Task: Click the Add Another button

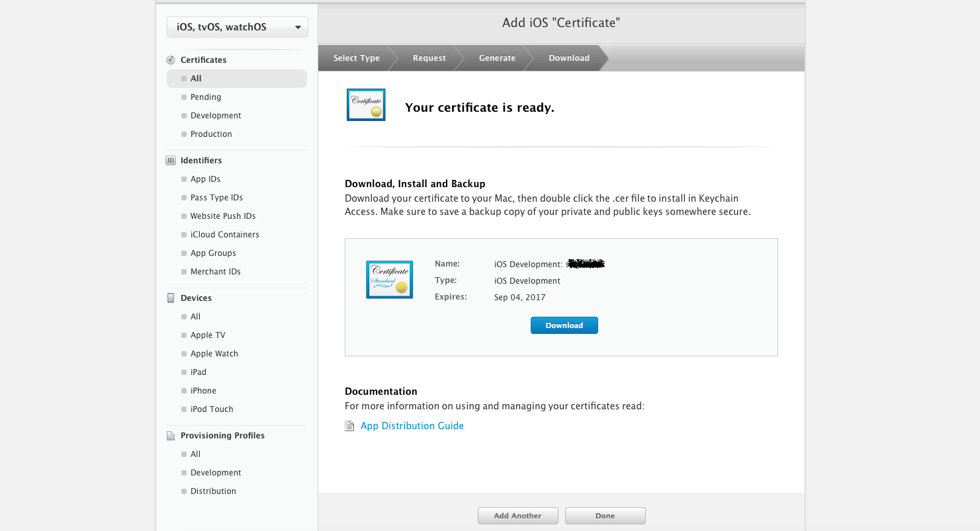Action: [518, 516]
